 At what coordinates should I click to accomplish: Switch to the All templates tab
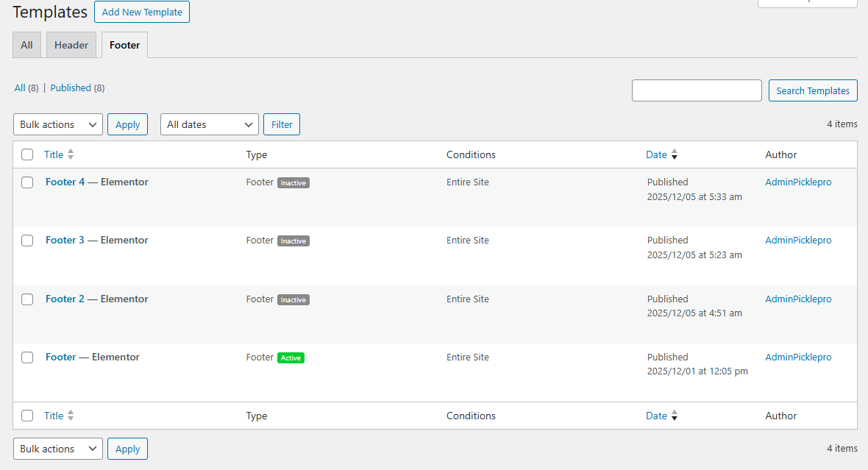(26, 45)
